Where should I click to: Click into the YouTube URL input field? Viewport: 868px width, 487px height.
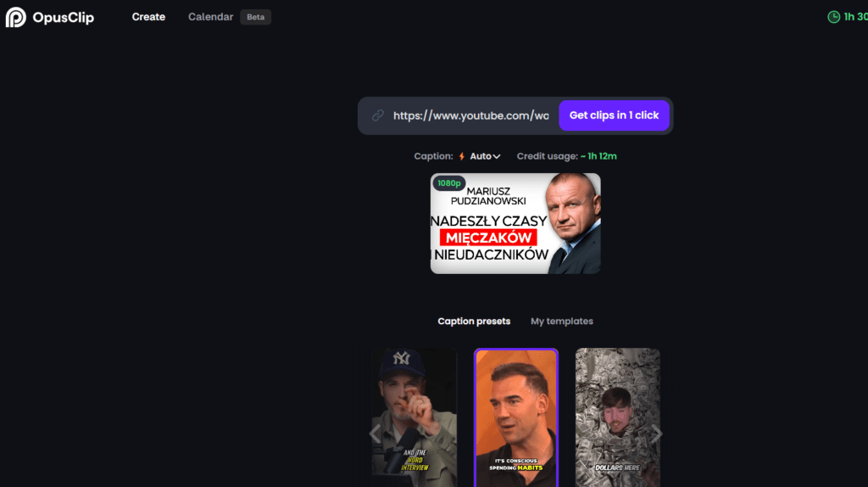pyautogui.click(x=470, y=115)
